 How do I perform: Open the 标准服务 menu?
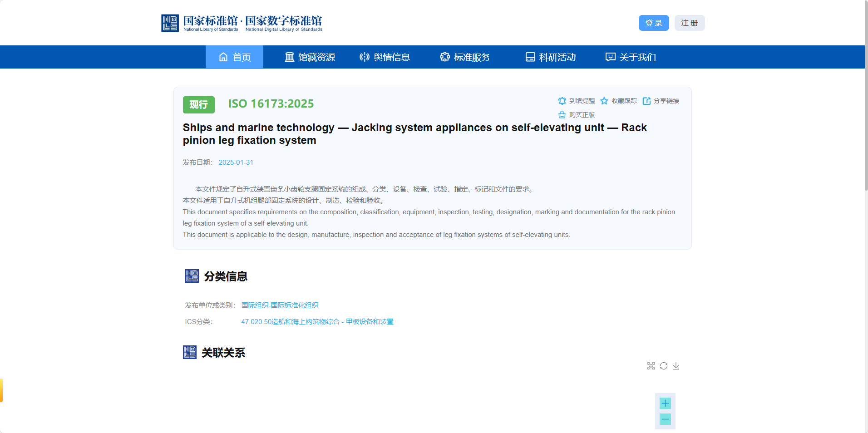pos(465,57)
